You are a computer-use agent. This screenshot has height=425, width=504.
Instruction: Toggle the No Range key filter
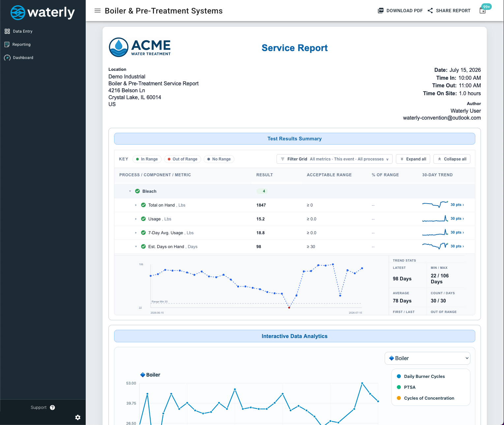(x=219, y=159)
